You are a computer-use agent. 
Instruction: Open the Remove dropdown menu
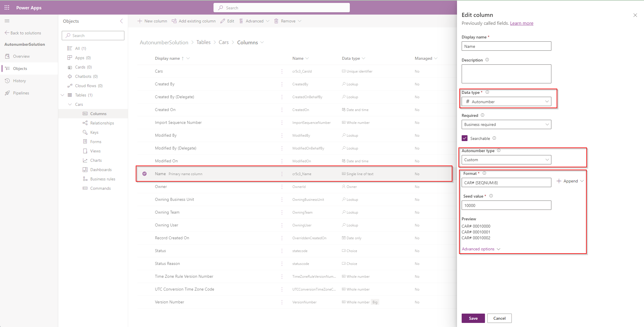tap(288, 21)
